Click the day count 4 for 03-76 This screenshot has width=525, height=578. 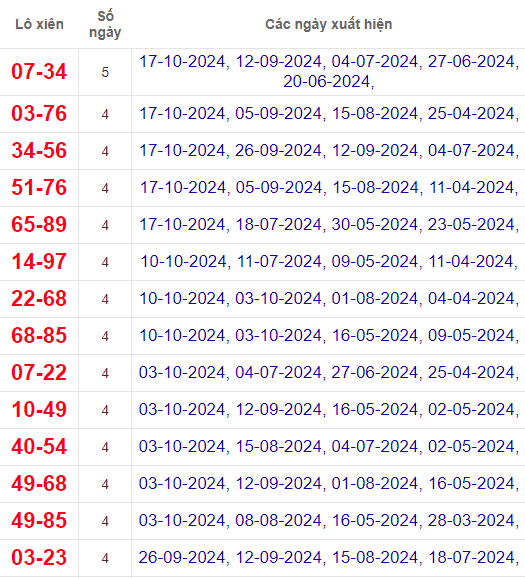pos(105,114)
